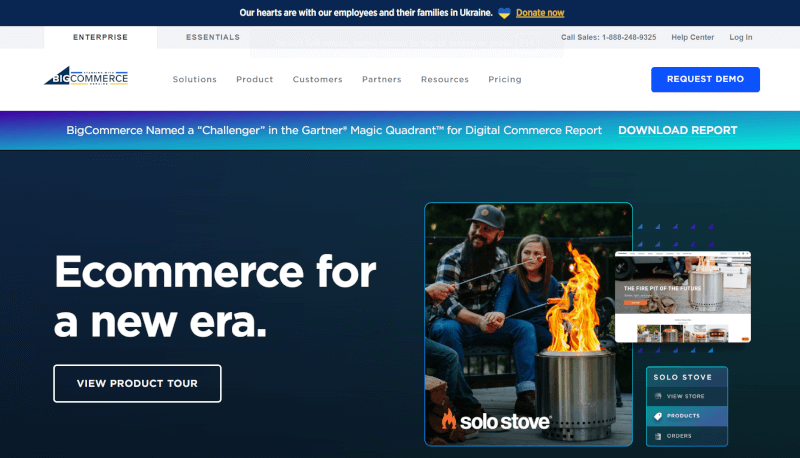
Task: Open the Product navigation menu
Action: click(x=255, y=80)
